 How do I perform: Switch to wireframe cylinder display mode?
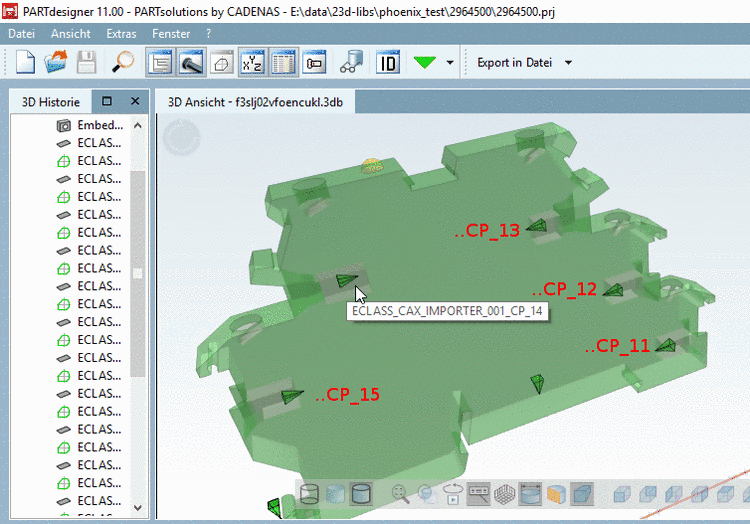[309, 494]
